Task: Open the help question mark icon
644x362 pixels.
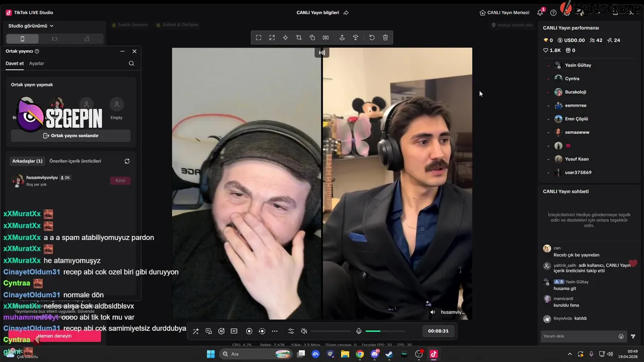Action: point(553,13)
